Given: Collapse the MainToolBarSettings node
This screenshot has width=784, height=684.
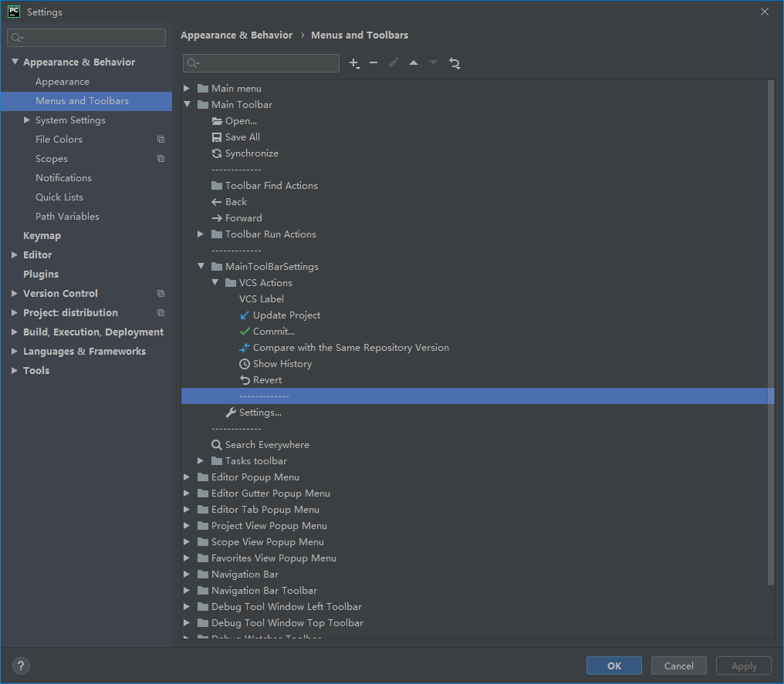Looking at the screenshot, I should [201, 266].
